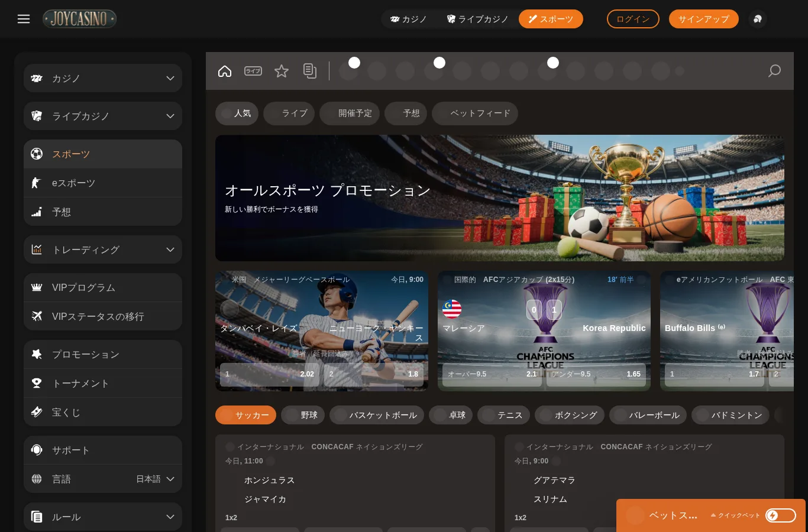Open favorites star icon
The image size is (808, 532).
[282, 71]
